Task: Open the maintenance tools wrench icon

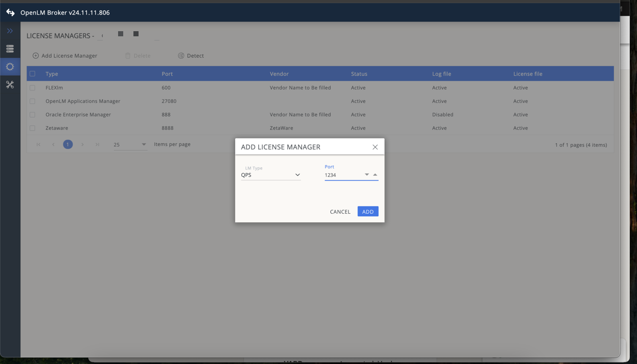Action: tap(10, 84)
